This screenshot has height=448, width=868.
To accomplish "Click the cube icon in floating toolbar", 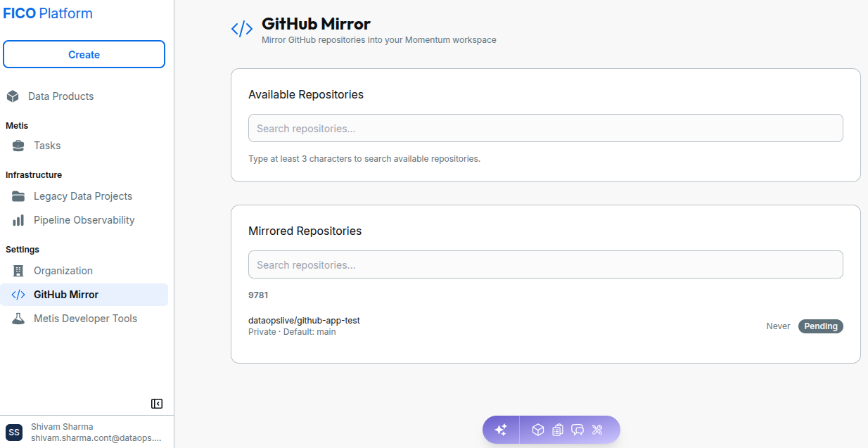I will [x=538, y=430].
